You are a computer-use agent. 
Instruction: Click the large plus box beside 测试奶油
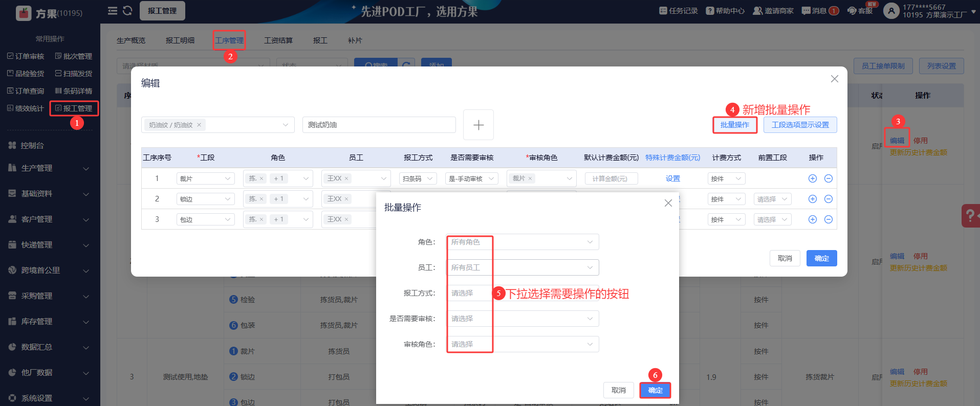[x=478, y=125]
